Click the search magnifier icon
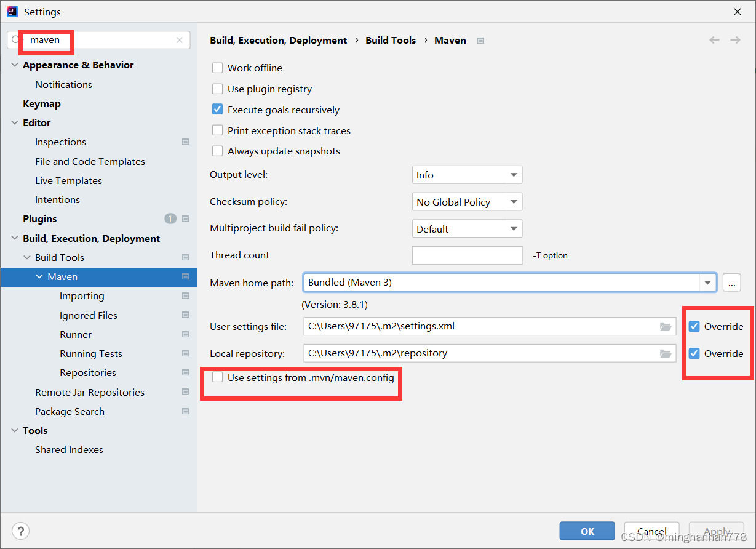This screenshot has width=756, height=549. [16, 40]
